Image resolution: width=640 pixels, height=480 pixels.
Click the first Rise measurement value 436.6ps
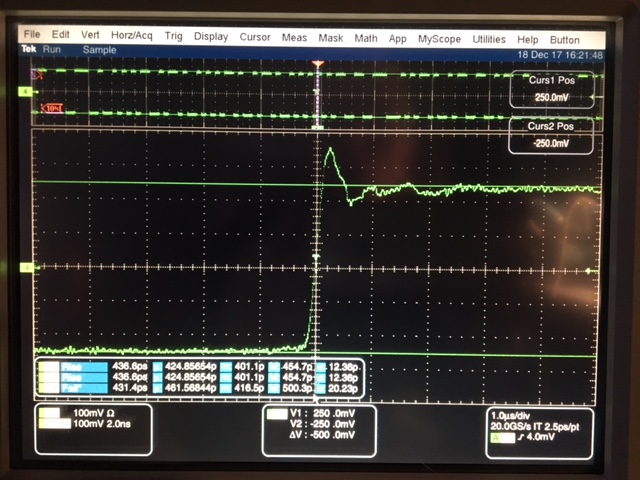click(x=130, y=366)
